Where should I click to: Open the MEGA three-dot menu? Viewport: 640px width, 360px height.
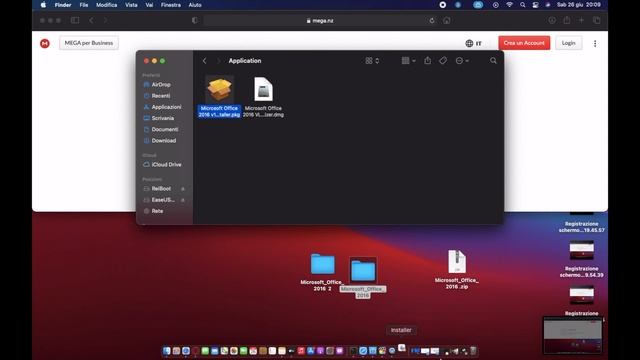coord(595,43)
